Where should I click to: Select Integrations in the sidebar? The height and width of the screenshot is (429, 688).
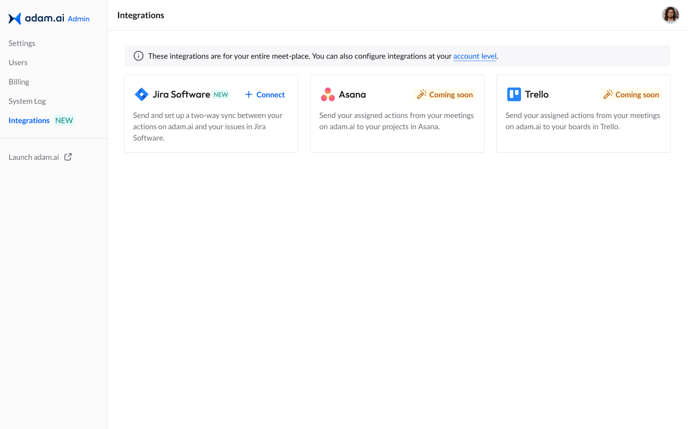29,120
